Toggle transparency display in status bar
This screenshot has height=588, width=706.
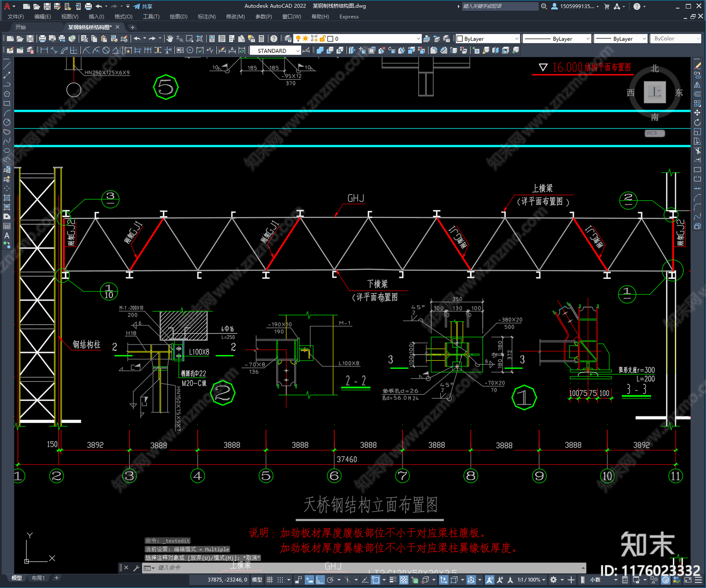[x=404, y=580]
